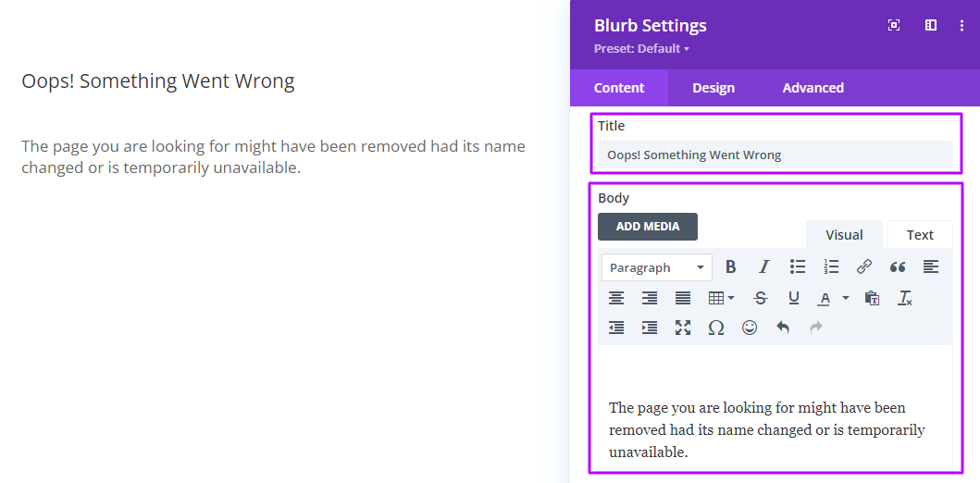Apply italic formatting to text
980x483 pixels.
coord(763,267)
